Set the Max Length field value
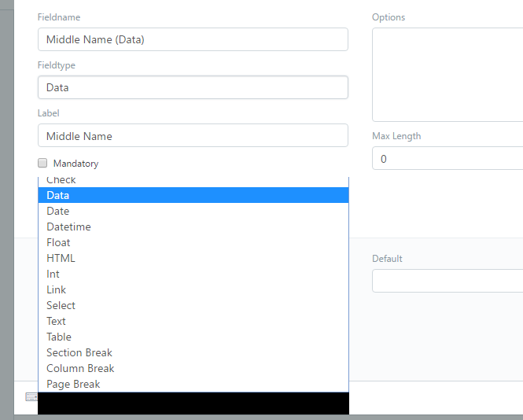 click(x=447, y=158)
